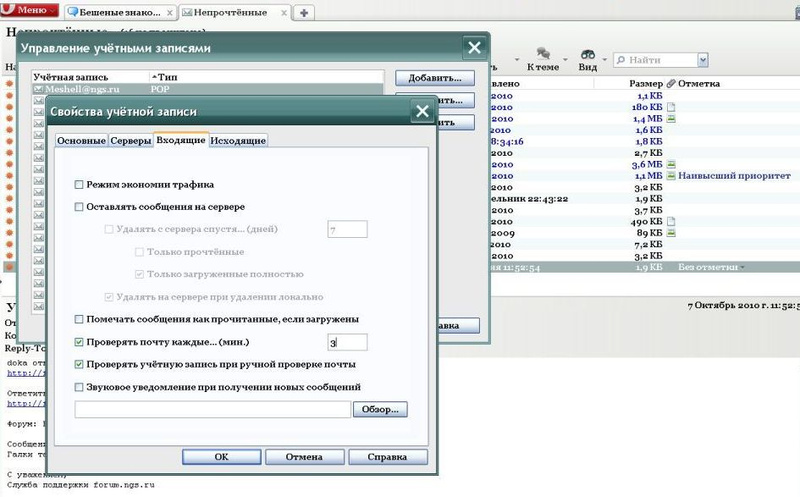Screen dimensions: 800x497
Task: Open the Исходящие tab
Action: [238, 140]
